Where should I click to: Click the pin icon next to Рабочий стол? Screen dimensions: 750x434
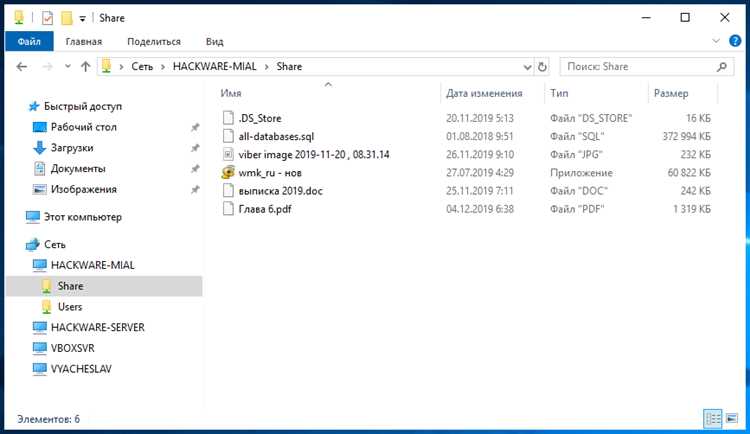click(195, 127)
